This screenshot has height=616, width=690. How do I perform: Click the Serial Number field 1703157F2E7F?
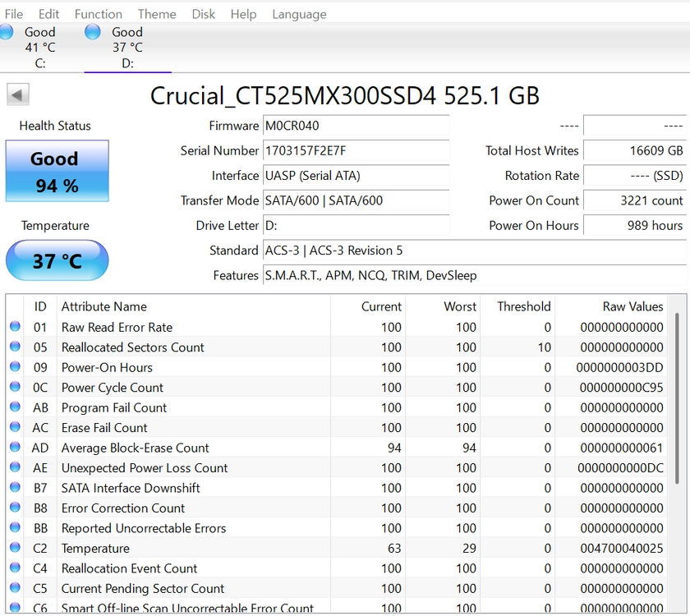pos(356,151)
